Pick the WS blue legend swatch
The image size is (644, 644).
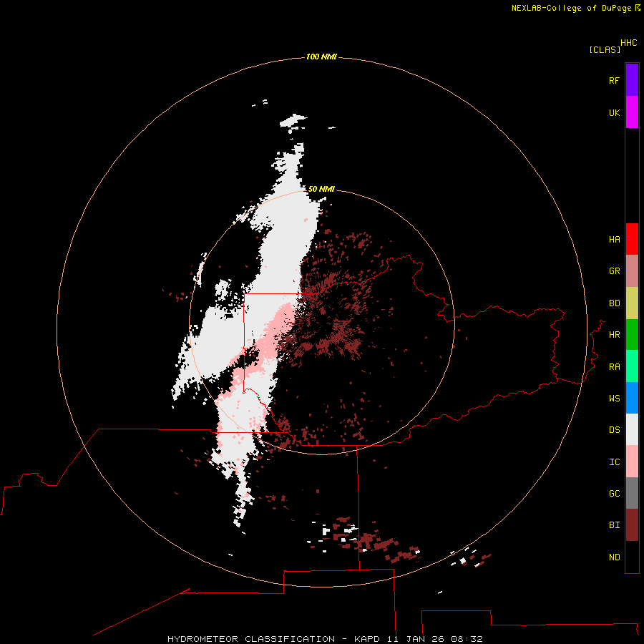click(x=632, y=398)
